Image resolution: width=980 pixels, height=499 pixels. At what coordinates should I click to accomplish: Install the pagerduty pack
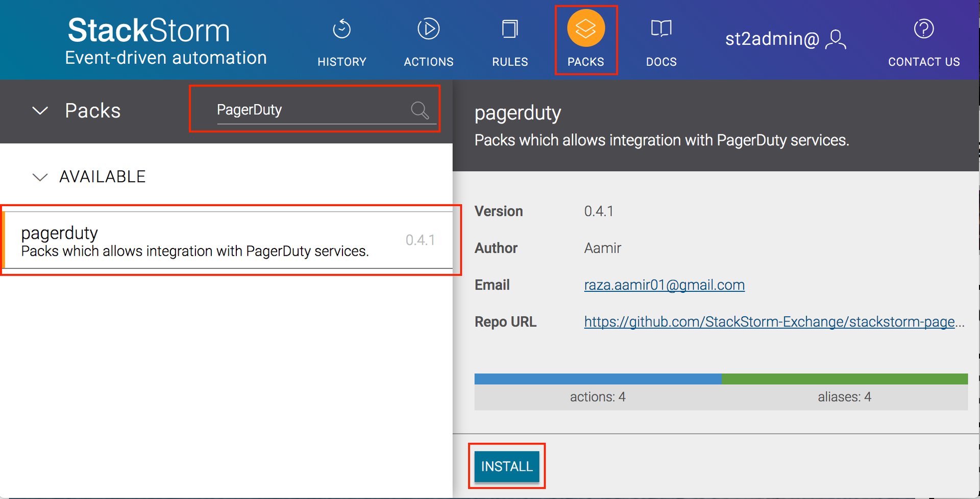tap(507, 466)
